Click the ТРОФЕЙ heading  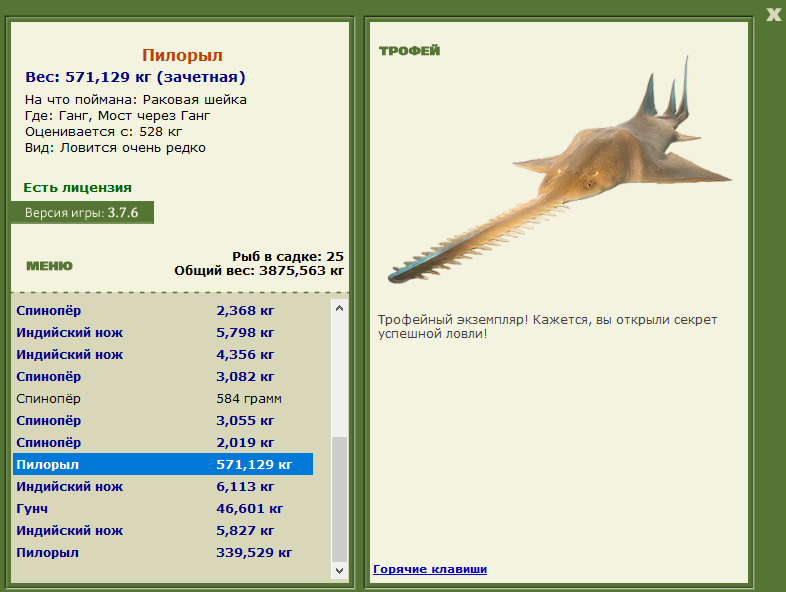tap(410, 51)
